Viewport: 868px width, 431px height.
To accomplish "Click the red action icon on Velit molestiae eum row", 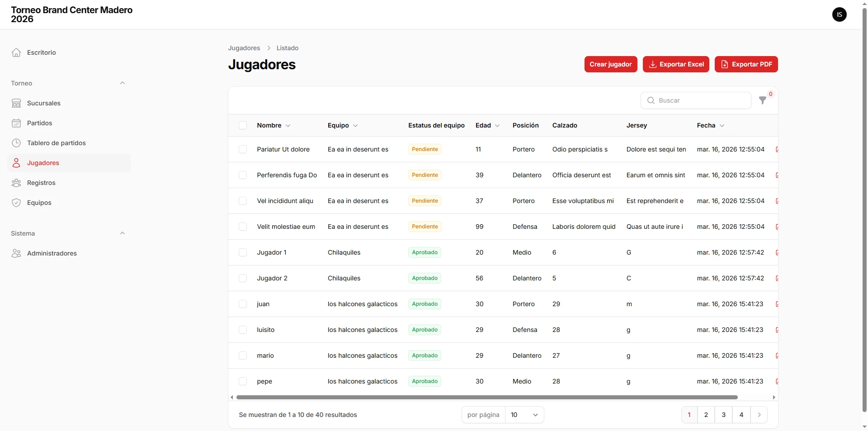I will click(x=777, y=227).
